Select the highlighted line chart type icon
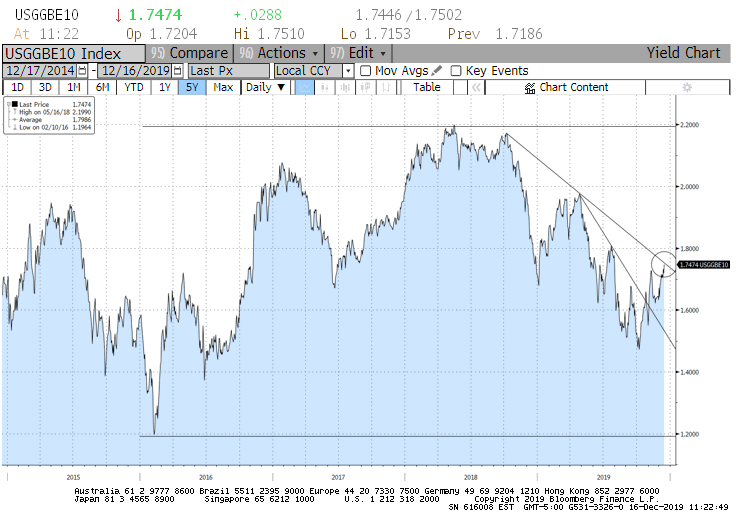 click(x=305, y=87)
